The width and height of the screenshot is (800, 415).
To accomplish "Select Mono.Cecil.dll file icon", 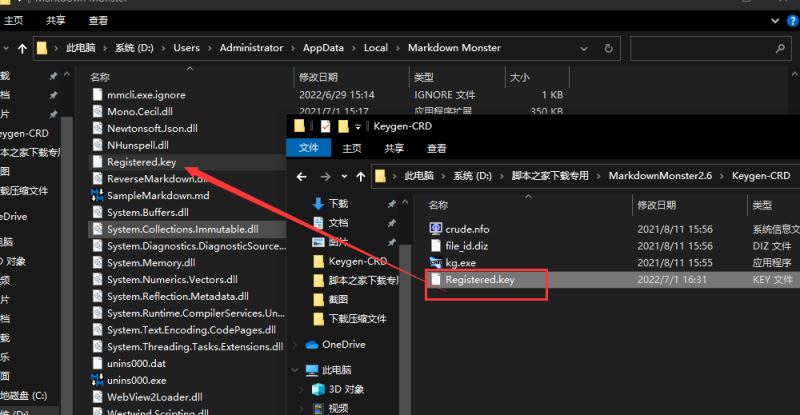I will pos(97,111).
